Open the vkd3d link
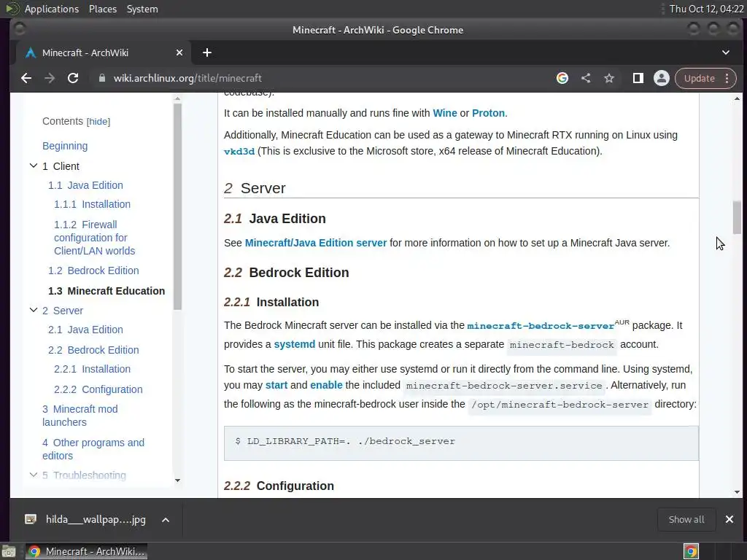The image size is (747, 560). [239, 152]
